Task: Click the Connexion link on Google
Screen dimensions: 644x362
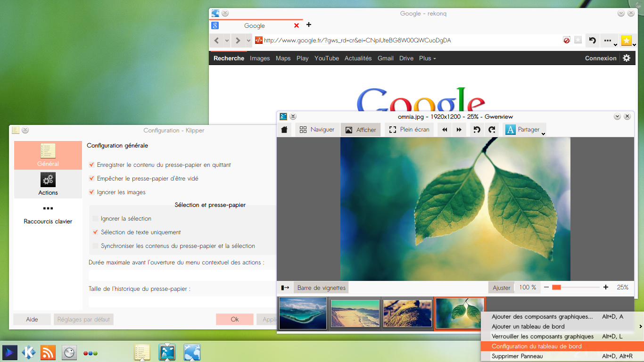Action: (x=601, y=58)
